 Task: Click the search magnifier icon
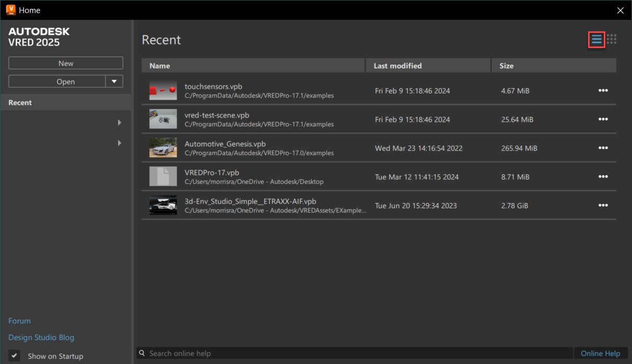coord(141,353)
